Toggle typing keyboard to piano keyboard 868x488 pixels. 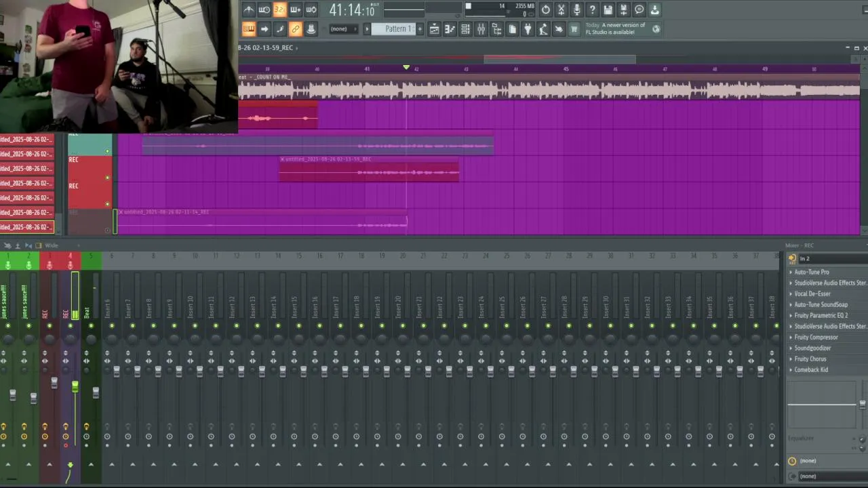coord(249,29)
